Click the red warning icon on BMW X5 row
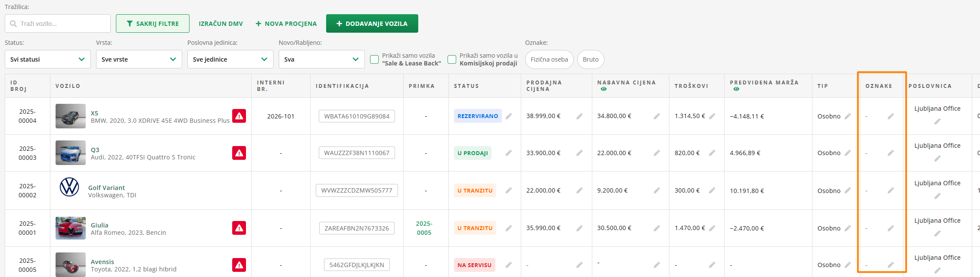 pos(239,116)
